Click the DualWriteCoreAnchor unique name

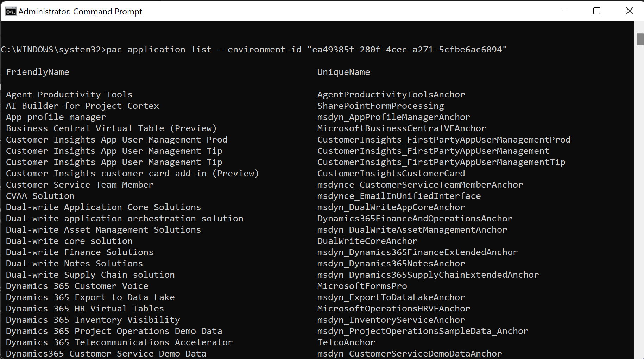tap(367, 241)
